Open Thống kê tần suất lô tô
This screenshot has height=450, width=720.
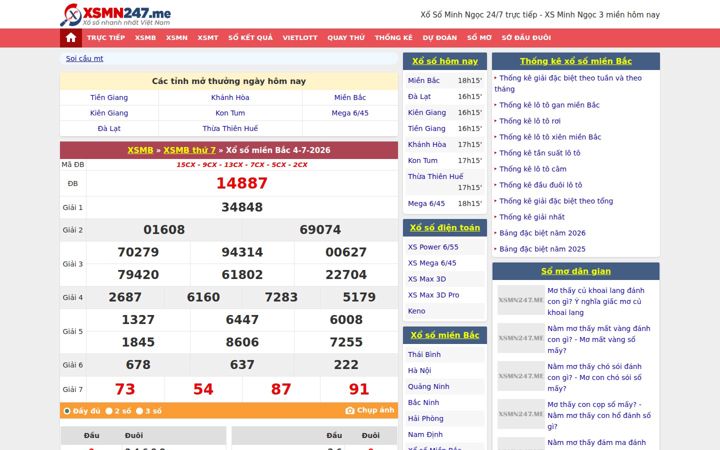(540, 153)
